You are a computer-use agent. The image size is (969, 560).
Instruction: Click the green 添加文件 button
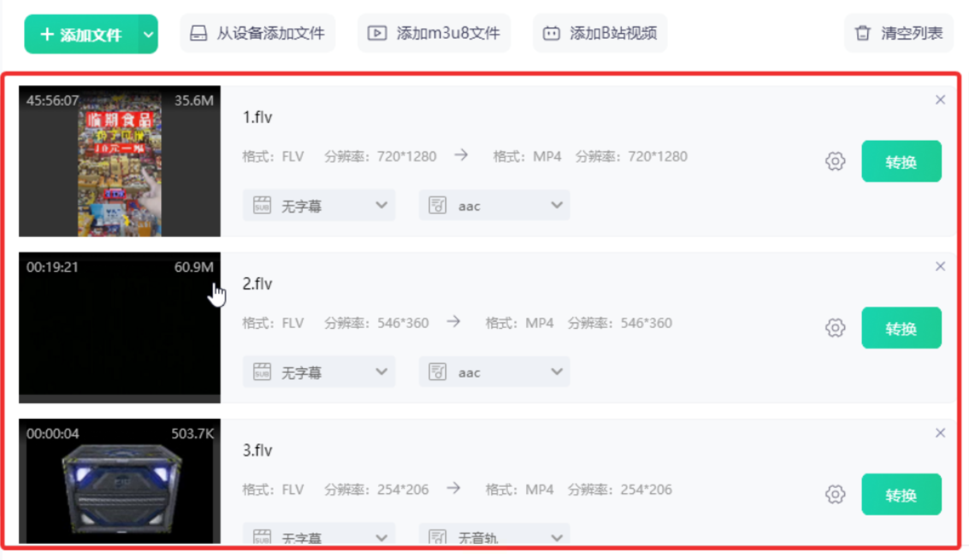coord(81,34)
